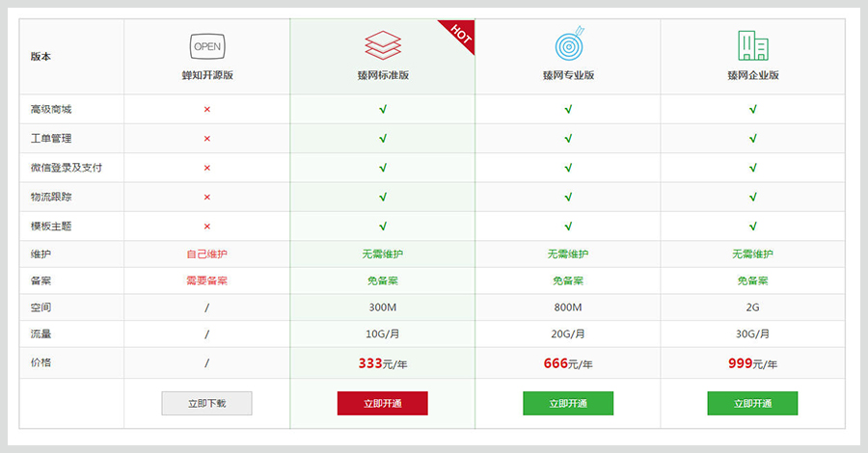Select the 臻网标准版 column title
Screen dimensions: 868x453
tap(383, 75)
